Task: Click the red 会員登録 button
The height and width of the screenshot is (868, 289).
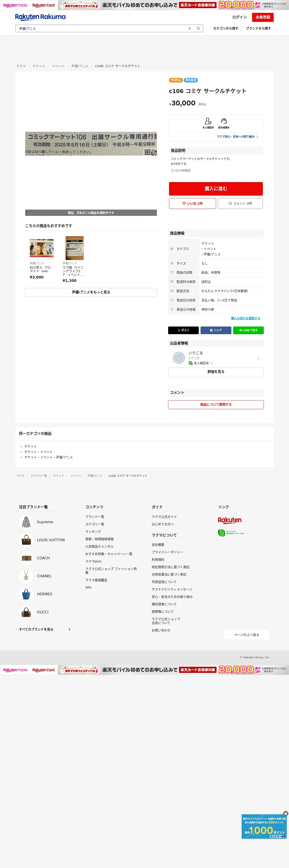Action: (x=263, y=17)
